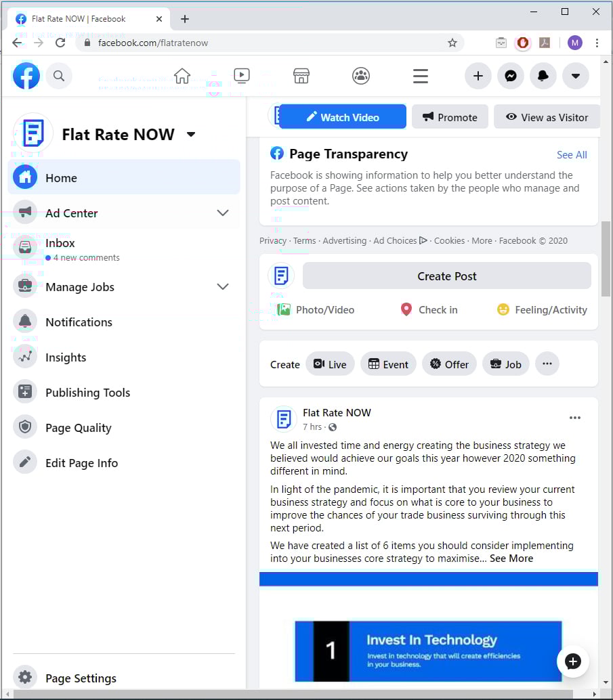
Task: Open the Advertising footer link
Action: [345, 240]
